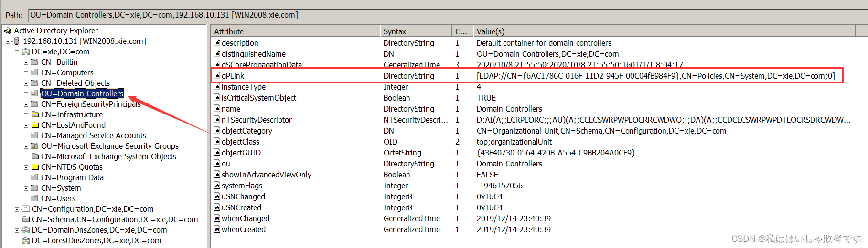Expand the OU=Domain Controllers node
This screenshot has height=248, width=868.
pyautogui.click(x=26, y=94)
